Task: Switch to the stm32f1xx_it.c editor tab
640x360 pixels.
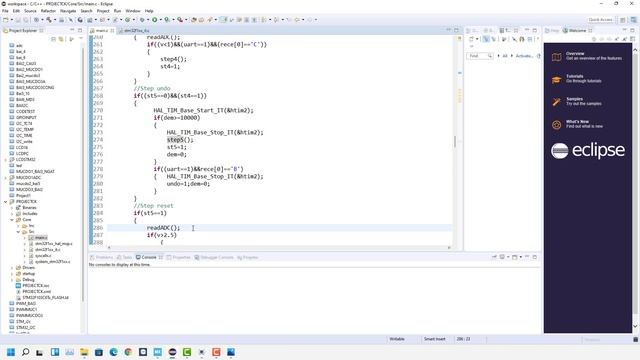Action: click(137, 31)
